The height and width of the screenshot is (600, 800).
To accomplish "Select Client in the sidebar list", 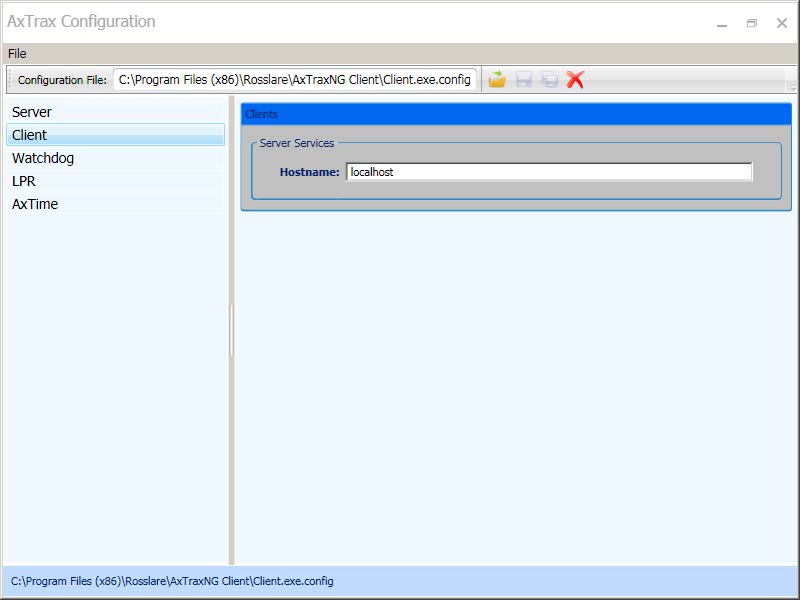I will [x=115, y=135].
